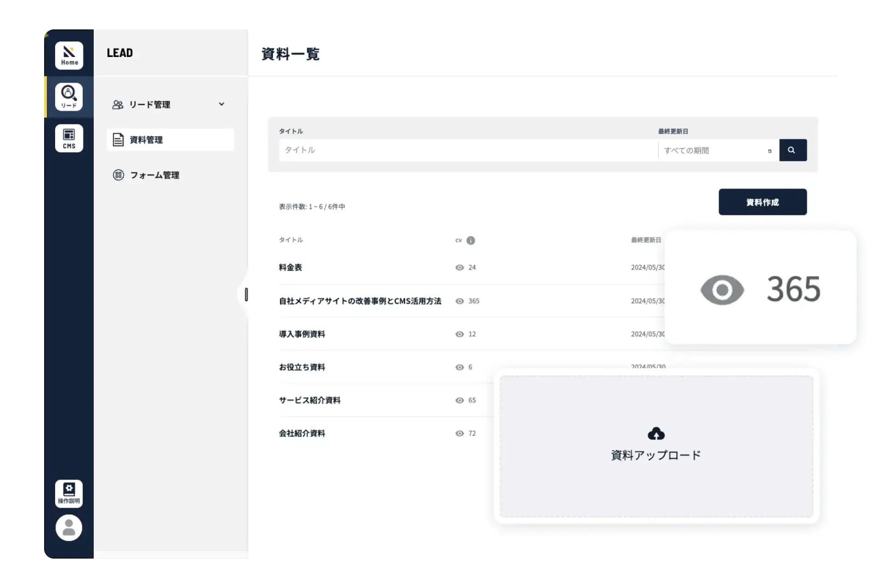Viewport: 882px width, 588px height.
Task: Select the Home icon in the sidebar
Action: click(x=69, y=55)
